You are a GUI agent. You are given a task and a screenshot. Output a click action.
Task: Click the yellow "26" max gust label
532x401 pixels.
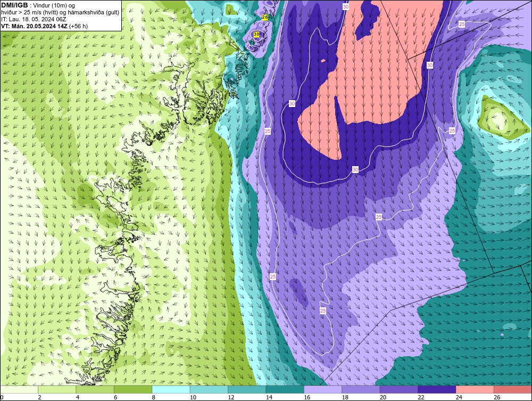pos(265,17)
